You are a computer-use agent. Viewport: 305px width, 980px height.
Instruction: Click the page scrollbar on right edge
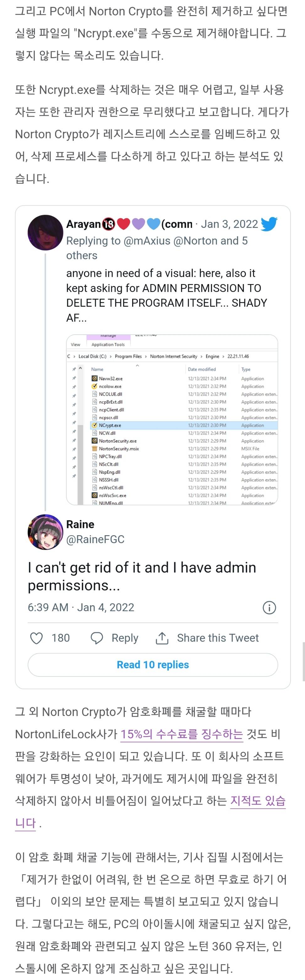tap(303, 661)
